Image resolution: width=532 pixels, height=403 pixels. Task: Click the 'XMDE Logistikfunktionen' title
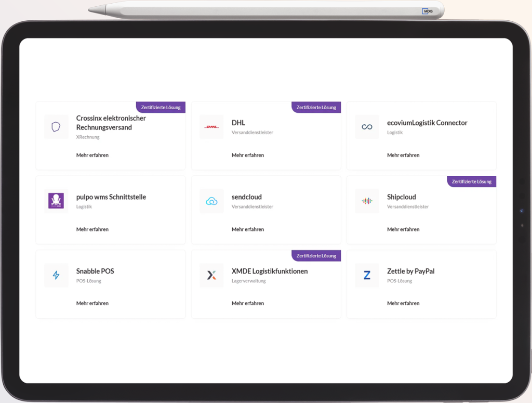269,271
